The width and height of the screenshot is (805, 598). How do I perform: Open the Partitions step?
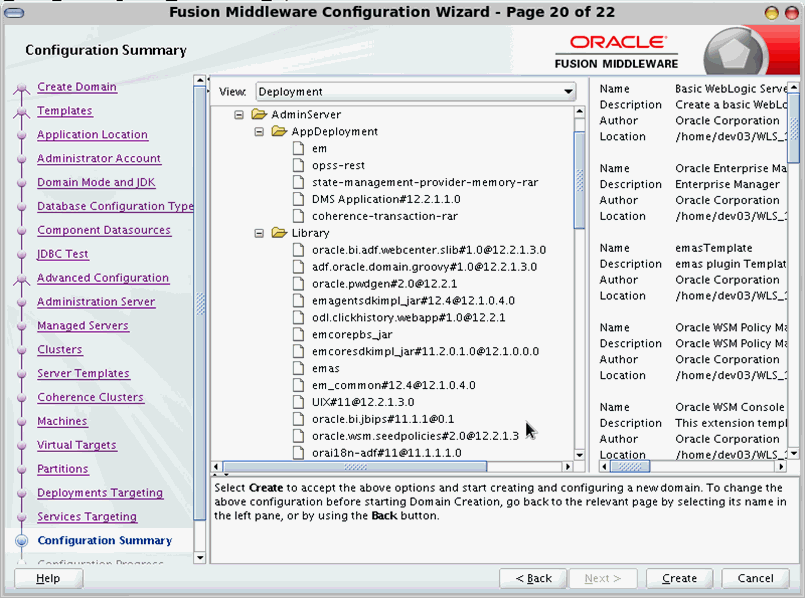point(63,469)
